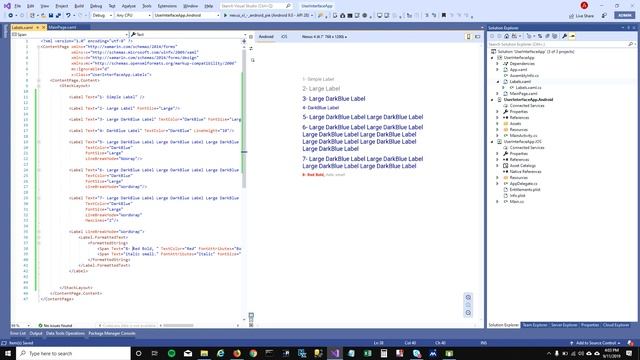Open Chrome from the taskbar

click(x=253, y=353)
